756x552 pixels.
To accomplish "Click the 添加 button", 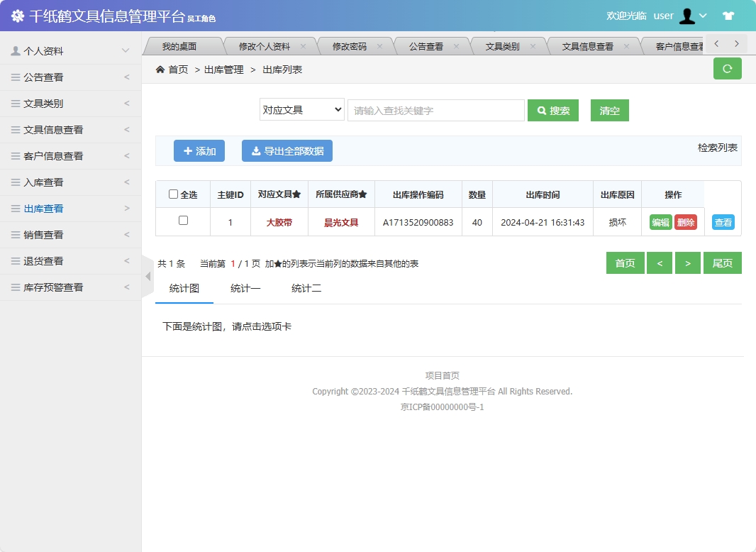I will coord(199,150).
